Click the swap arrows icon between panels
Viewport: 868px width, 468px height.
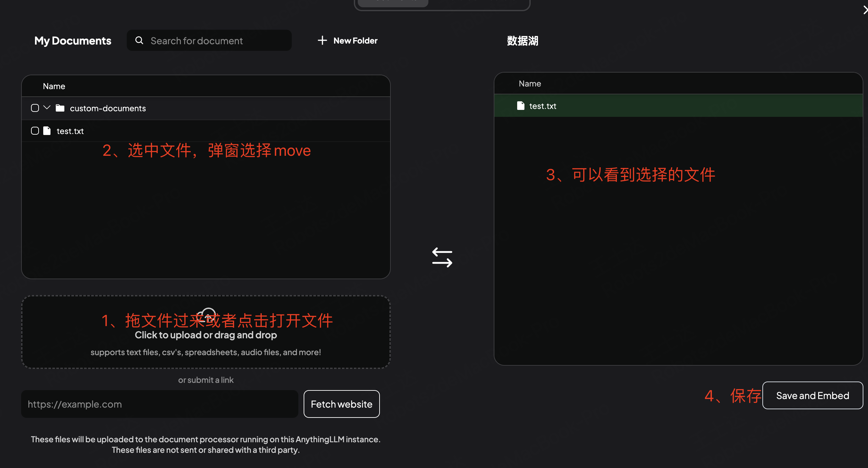[x=442, y=257]
